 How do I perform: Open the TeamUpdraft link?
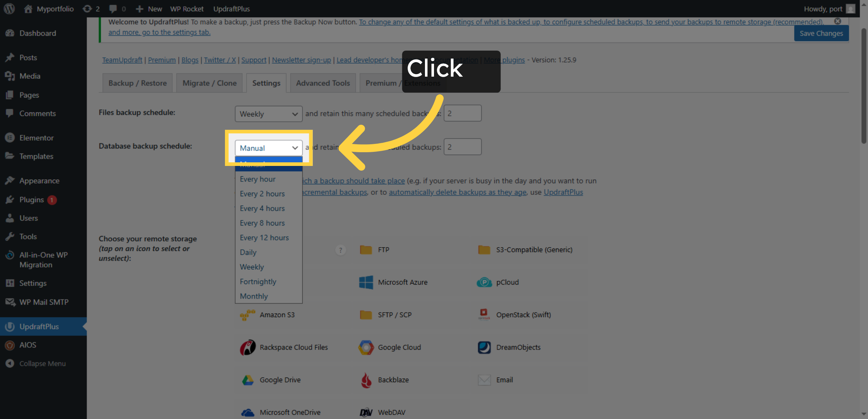(122, 60)
